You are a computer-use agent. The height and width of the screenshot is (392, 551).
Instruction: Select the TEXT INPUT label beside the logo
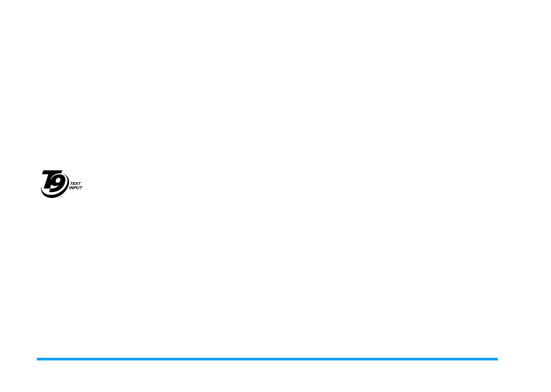(x=76, y=185)
